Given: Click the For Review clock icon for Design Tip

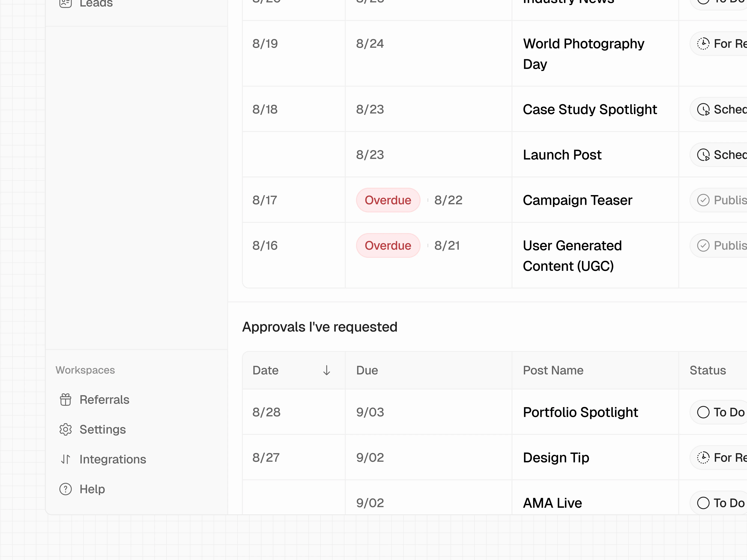Looking at the screenshot, I should pyautogui.click(x=703, y=458).
